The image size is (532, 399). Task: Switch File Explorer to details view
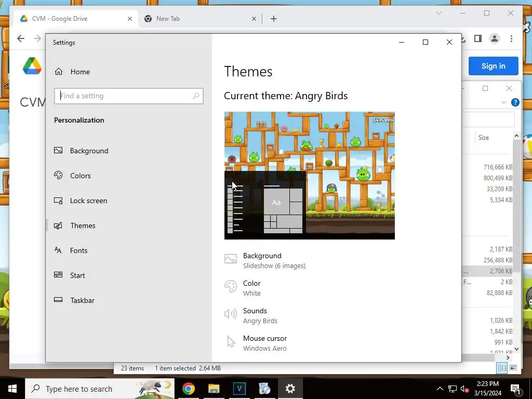[x=502, y=368]
